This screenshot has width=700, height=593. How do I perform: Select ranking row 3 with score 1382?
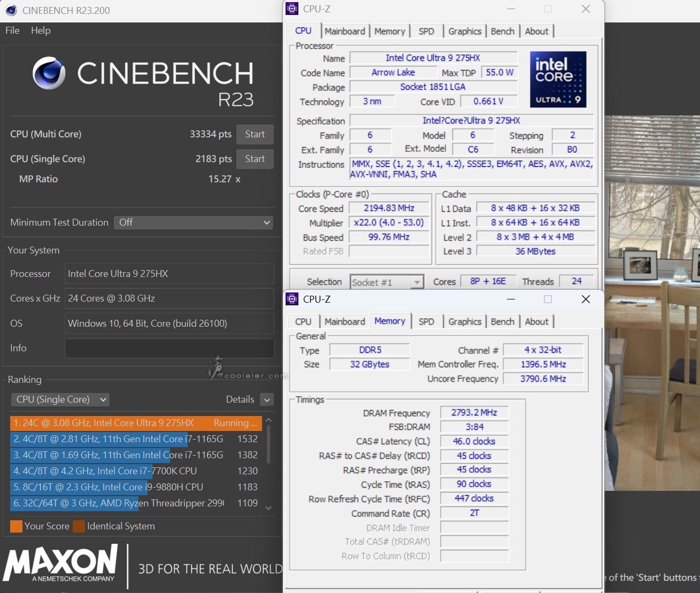(136, 455)
